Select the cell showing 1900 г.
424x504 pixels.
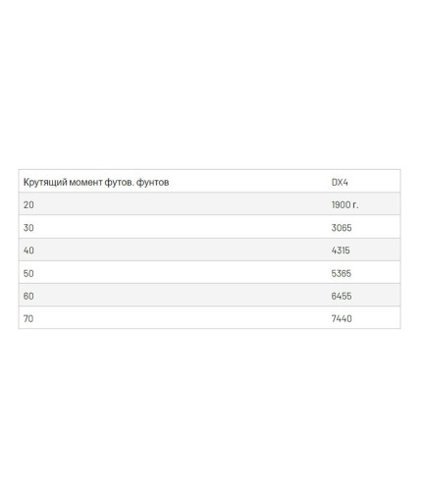click(x=364, y=204)
